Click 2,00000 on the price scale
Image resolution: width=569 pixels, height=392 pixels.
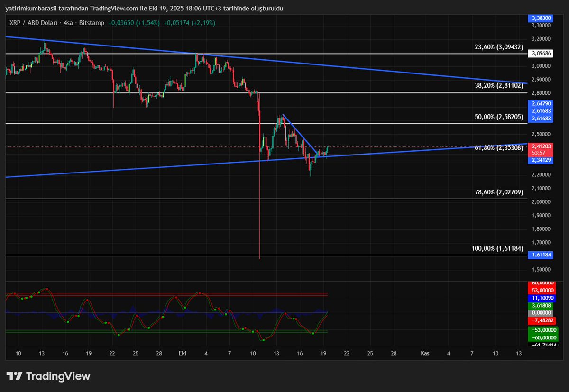541,202
